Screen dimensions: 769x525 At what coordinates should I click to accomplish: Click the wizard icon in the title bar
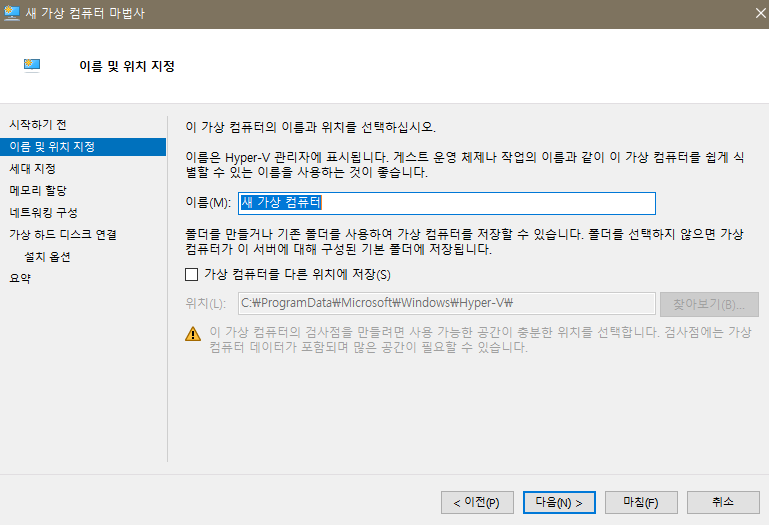click(11, 13)
